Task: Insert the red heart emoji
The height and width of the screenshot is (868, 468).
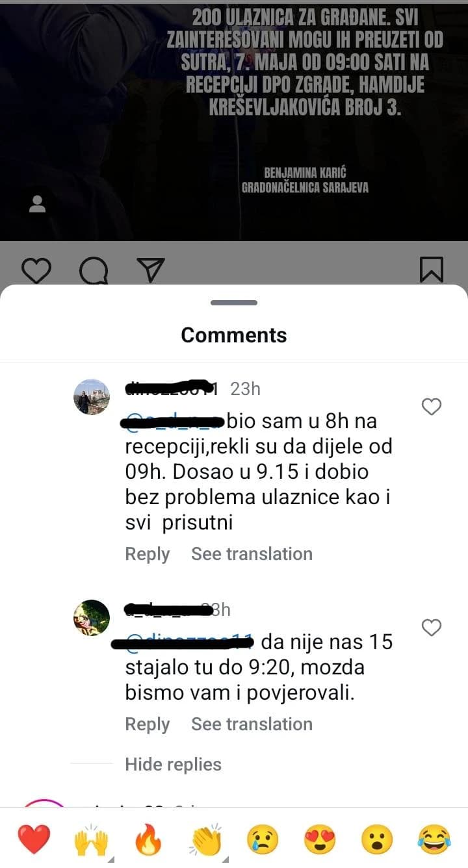Action: (34, 839)
